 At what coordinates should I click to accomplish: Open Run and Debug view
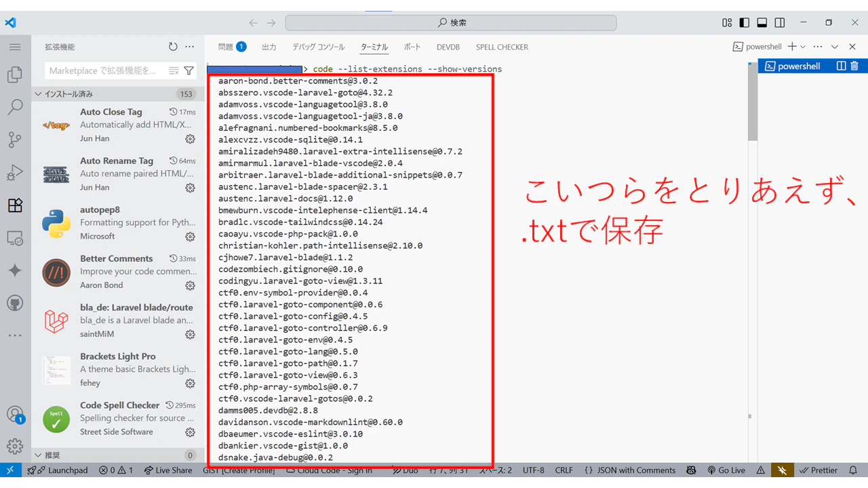[15, 172]
